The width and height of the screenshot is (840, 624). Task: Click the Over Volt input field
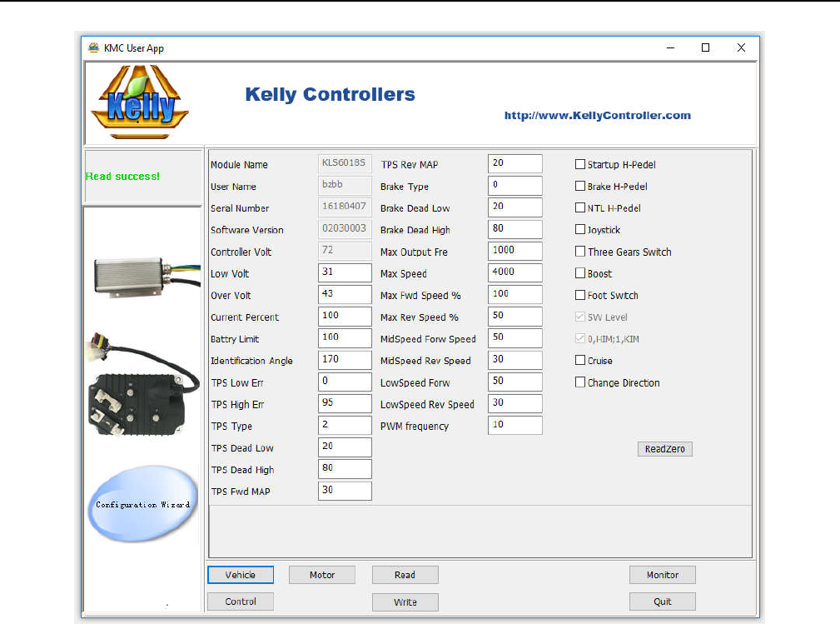tap(345, 294)
